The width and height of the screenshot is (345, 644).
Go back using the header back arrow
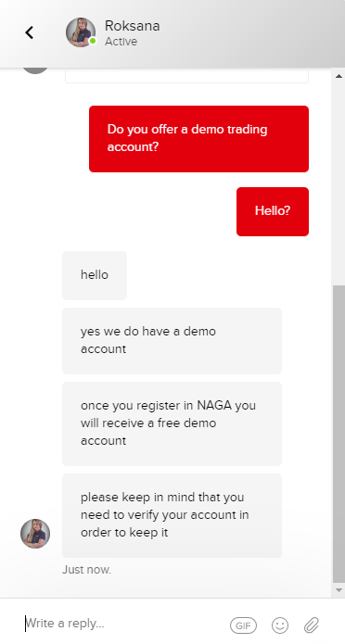click(29, 32)
